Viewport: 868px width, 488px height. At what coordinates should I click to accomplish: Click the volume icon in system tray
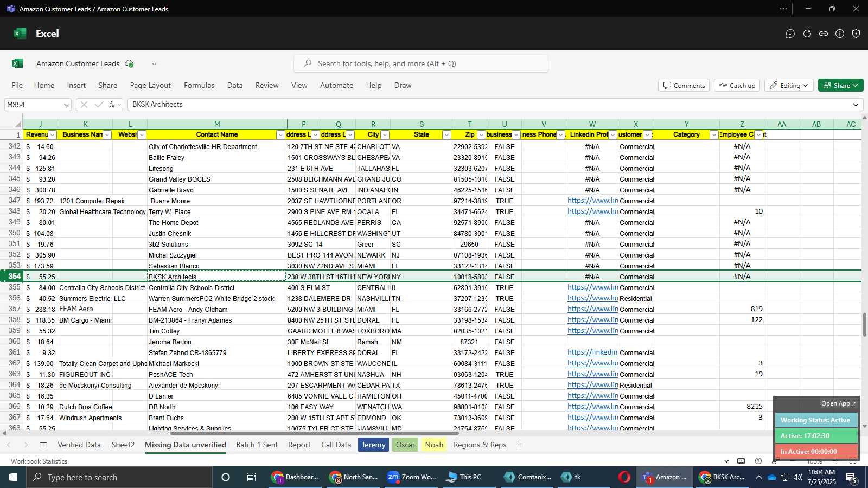point(797,477)
